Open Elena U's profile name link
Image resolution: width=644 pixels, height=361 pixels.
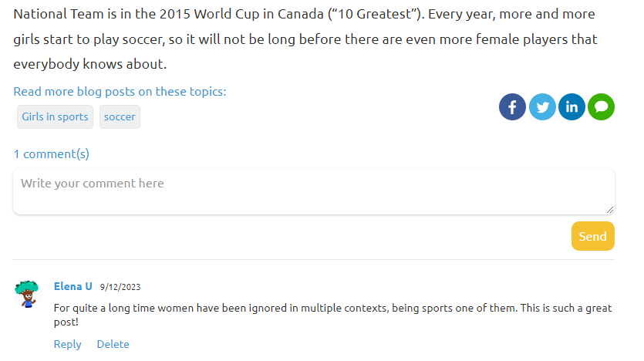point(73,286)
